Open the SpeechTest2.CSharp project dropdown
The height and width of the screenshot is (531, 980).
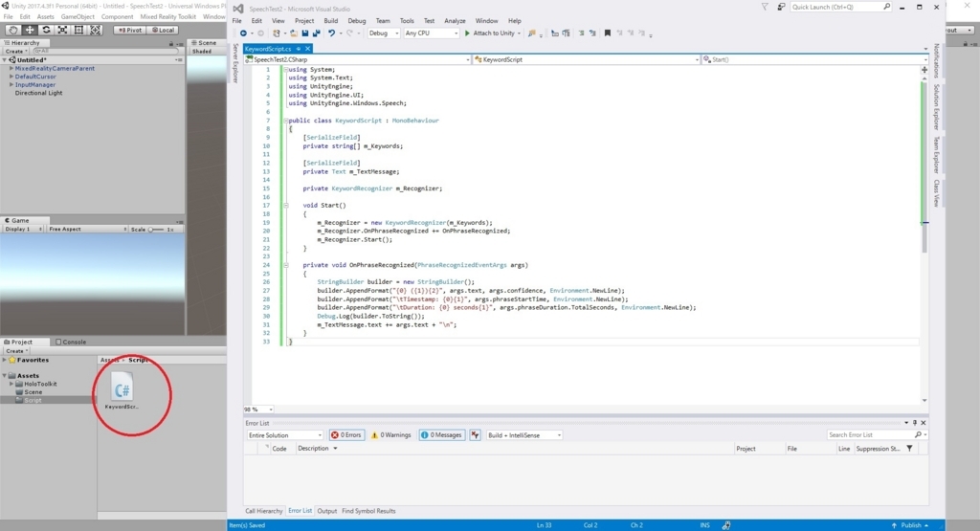358,59
